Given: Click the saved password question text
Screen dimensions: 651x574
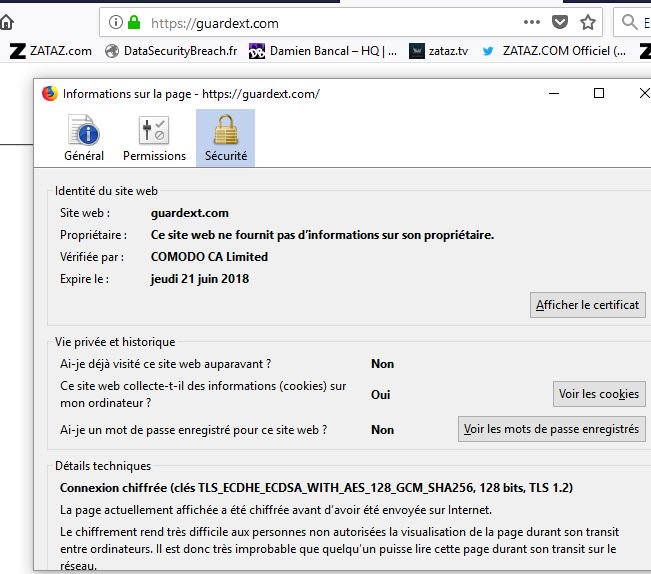Looking at the screenshot, I should pyautogui.click(x=193, y=430).
